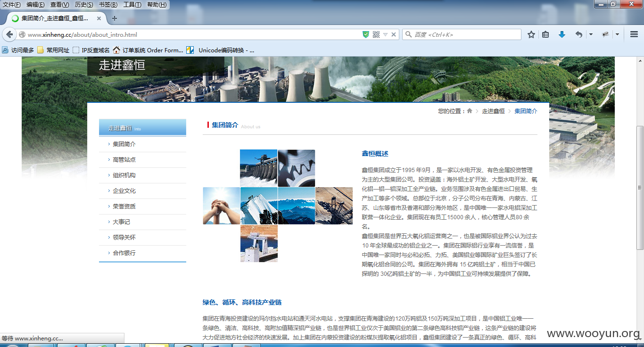Open 访问最多 bookmark

18,50
